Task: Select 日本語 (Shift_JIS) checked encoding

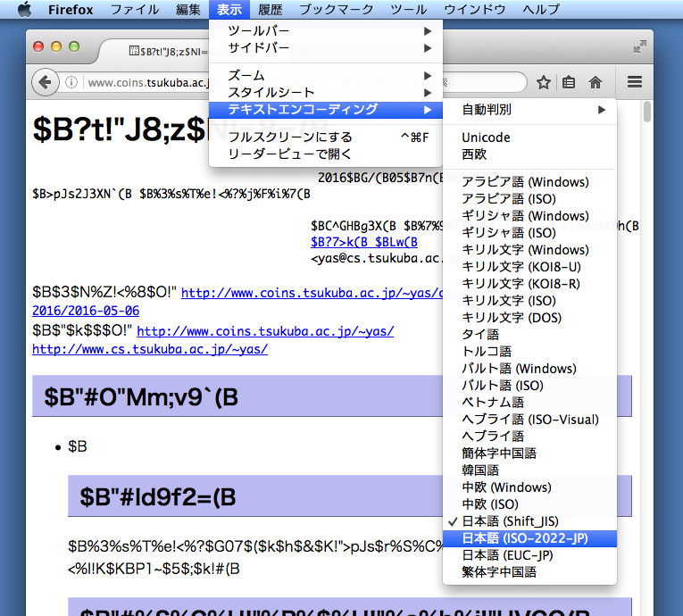Action: pyautogui.click(x=511, y=521)
